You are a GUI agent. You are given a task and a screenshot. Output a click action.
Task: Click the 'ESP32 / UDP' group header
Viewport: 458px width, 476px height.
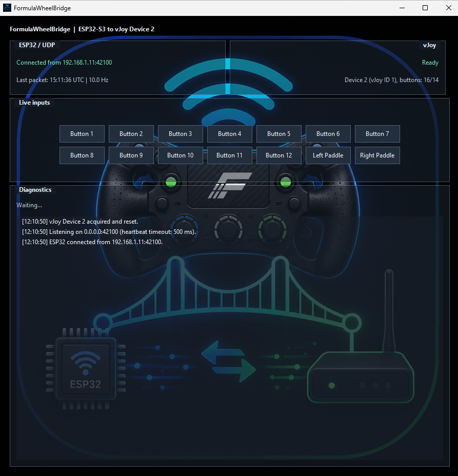pos(37,45)
